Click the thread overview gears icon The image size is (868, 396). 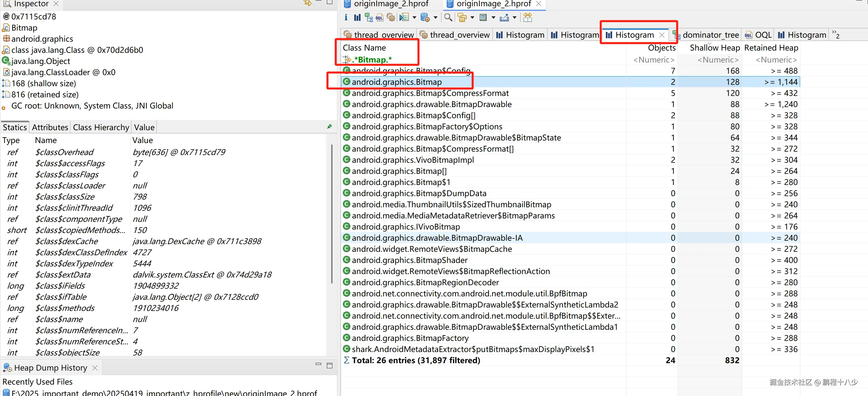coord(391,17)
